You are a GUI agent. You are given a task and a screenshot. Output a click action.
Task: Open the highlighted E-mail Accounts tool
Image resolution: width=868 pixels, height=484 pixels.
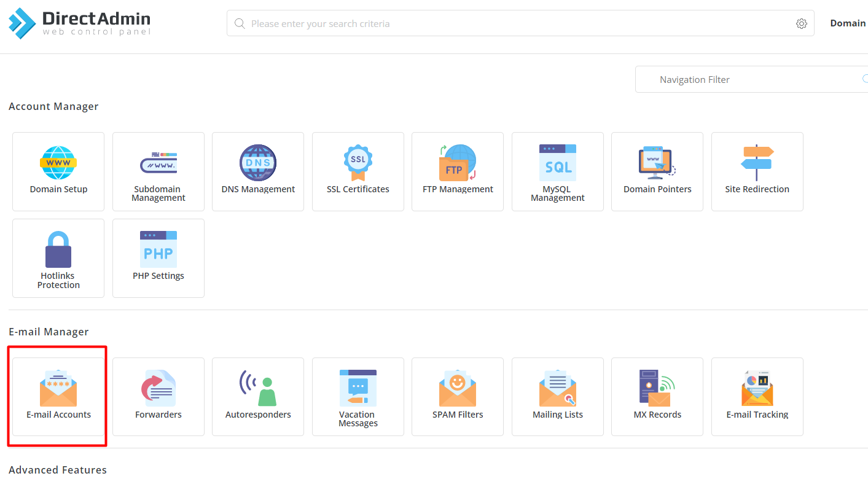pos(58,396)
